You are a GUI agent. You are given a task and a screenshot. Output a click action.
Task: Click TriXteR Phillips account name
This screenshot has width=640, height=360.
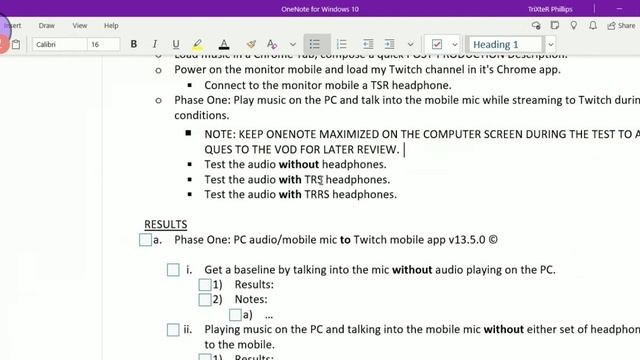tap(550, 9)
